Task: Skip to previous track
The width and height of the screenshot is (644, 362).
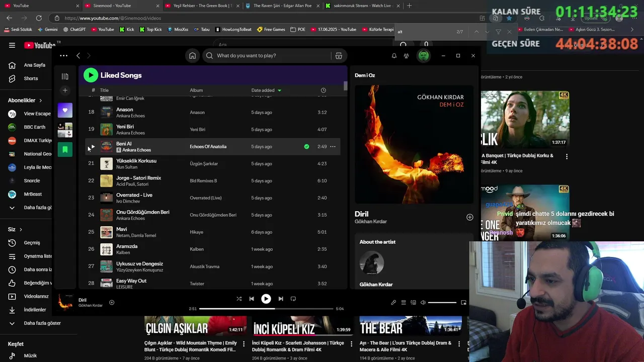Action: (x=252, y=299)
